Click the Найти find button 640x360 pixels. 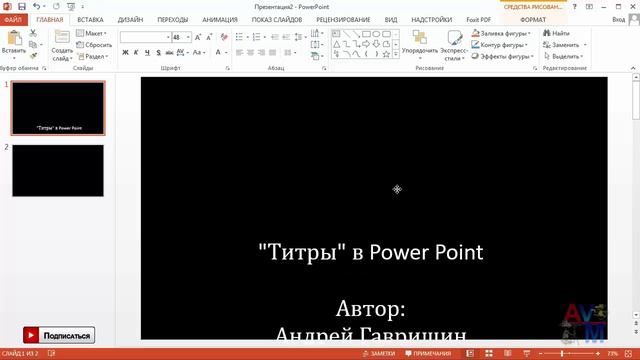pyautogui.click(x=556, y=33)
